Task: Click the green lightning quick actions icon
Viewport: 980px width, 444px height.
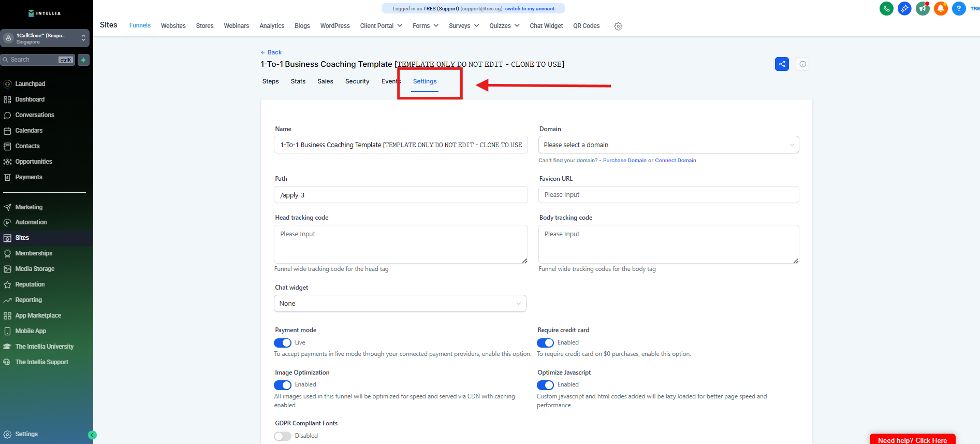Action: pos(83,60)
